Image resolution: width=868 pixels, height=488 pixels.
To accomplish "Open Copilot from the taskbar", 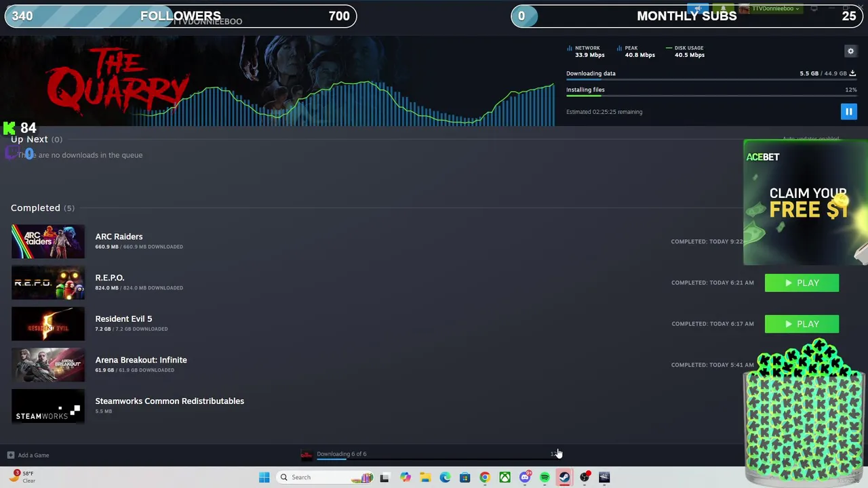I will (x=405, y=477).
